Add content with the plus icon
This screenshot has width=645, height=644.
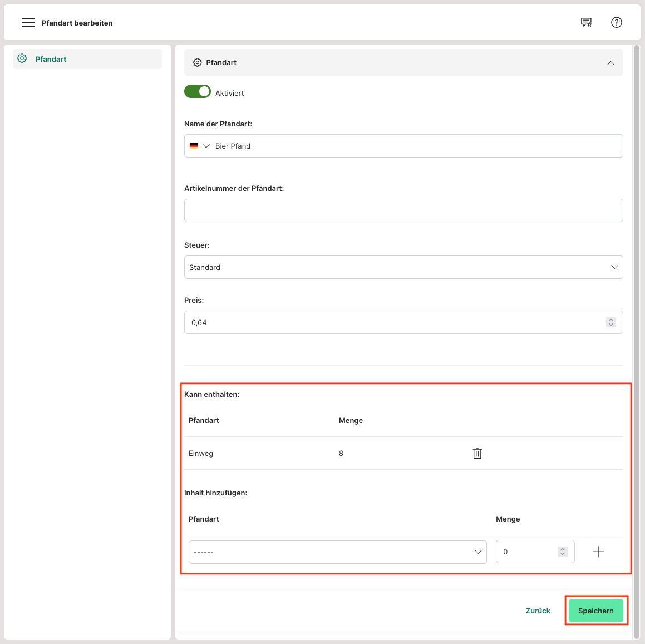598,552
